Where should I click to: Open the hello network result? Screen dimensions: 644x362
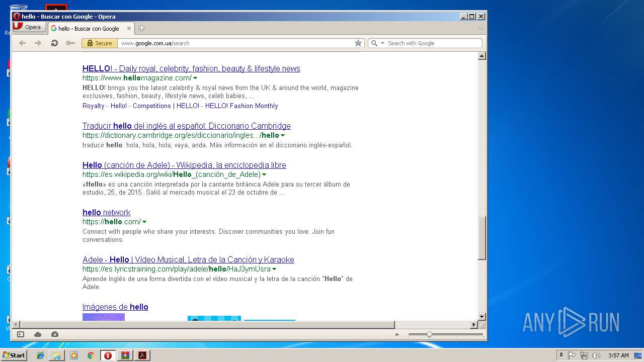pyautogui.click(x=106, y=213)
